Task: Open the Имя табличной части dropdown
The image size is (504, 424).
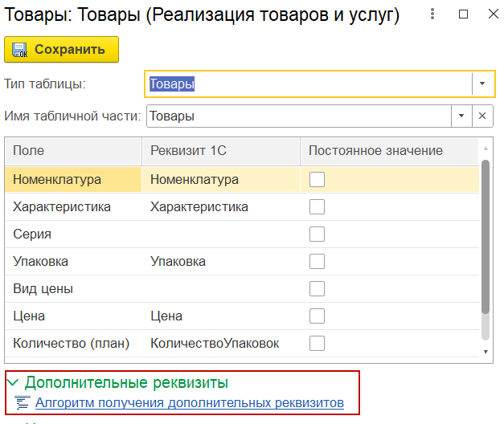Action: (x=461, y=116)
